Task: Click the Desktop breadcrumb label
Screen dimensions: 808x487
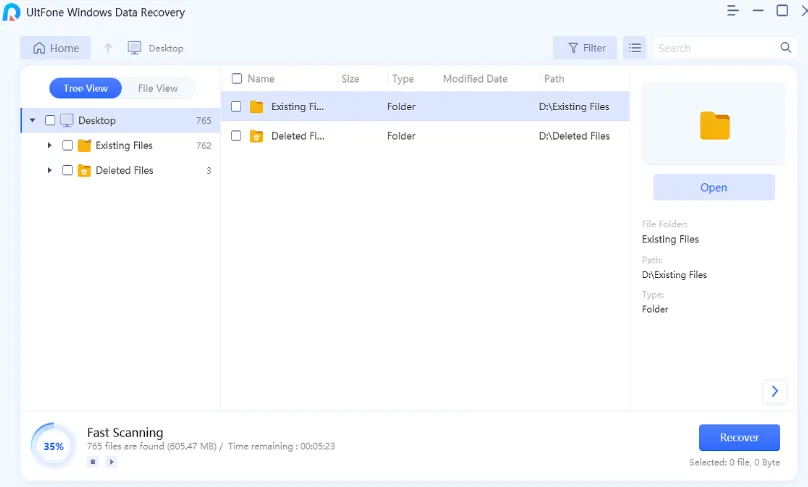Action: pyautogui.click(x=166, y=48)
